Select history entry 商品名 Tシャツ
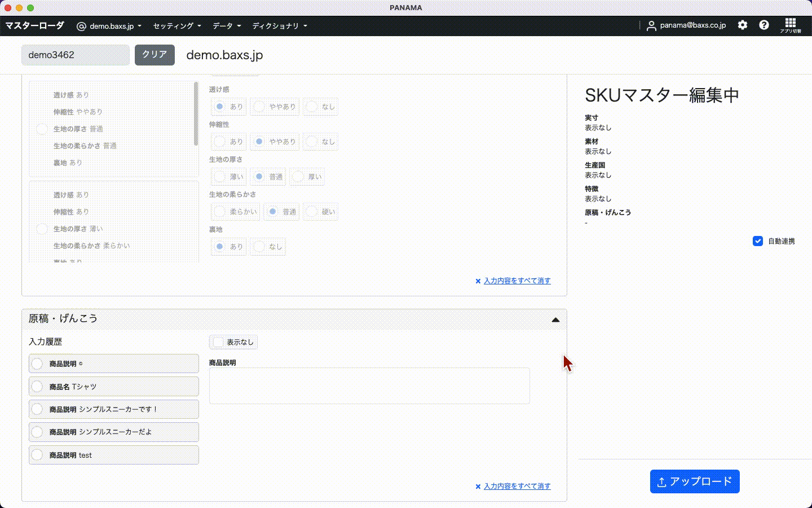 [x=37, y=387]
